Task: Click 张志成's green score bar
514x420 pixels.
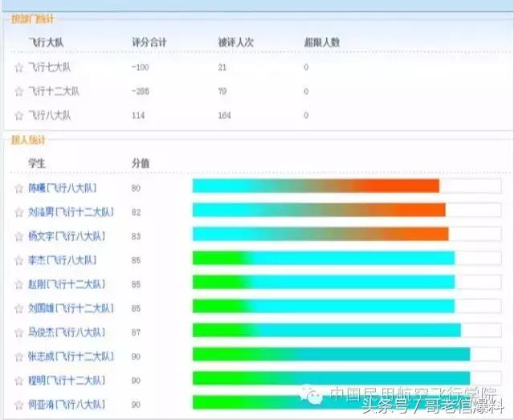Action: point(332,354)
